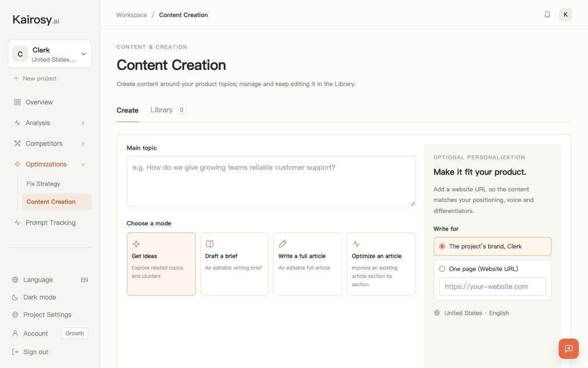
Task: Click the Content Creation breadcrumb text
Action: pyautogui.click(x=183, y=15)
